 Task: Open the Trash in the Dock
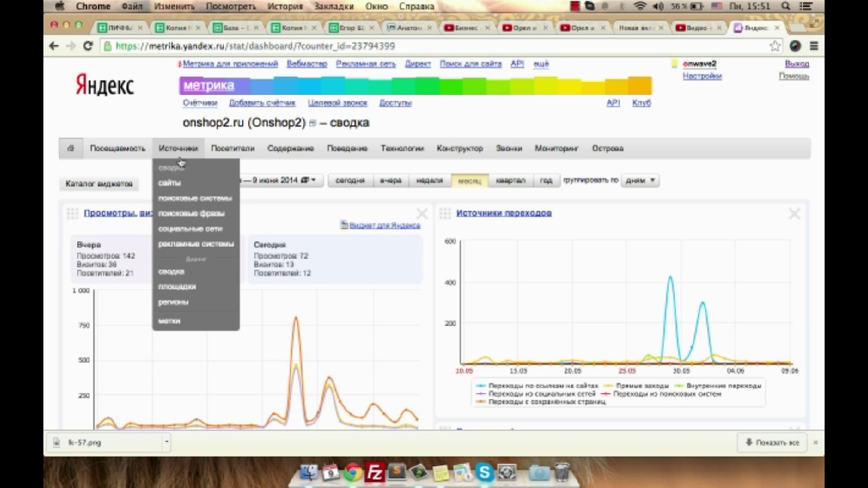pos(562,472)
